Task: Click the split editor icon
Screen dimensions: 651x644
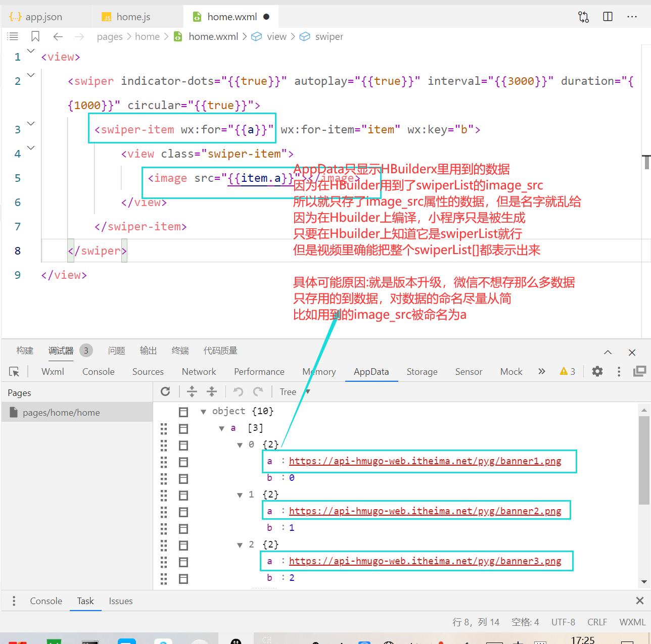Action: click(x=608, y=17)
